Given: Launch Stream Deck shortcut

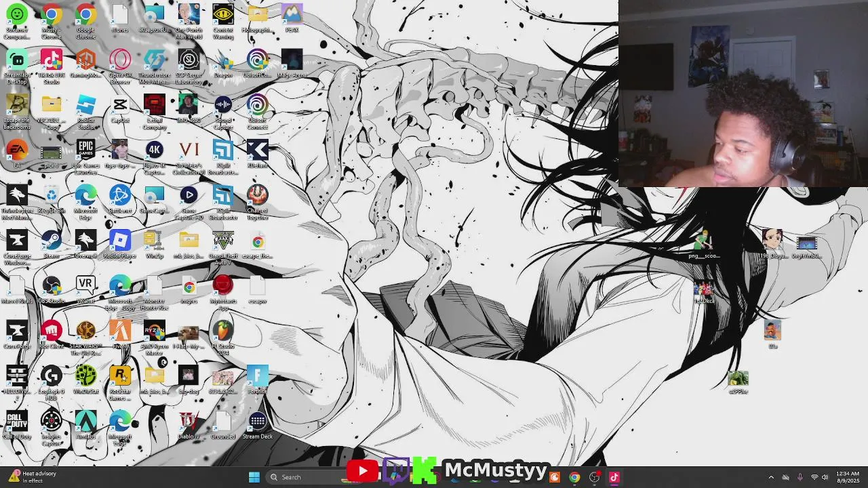Looking at the screenshot, I should pyautogui.click(x=257, y=426).
